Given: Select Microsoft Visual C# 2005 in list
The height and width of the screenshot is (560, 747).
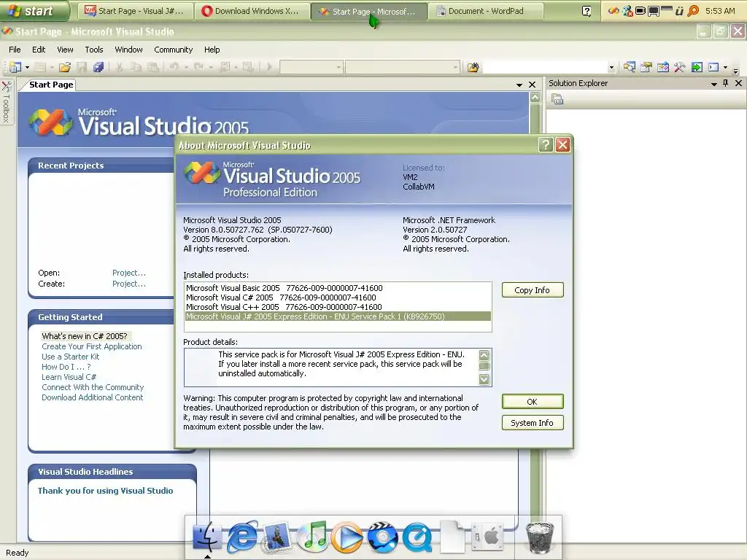Looking at the screenshot, I should point(338,297).
